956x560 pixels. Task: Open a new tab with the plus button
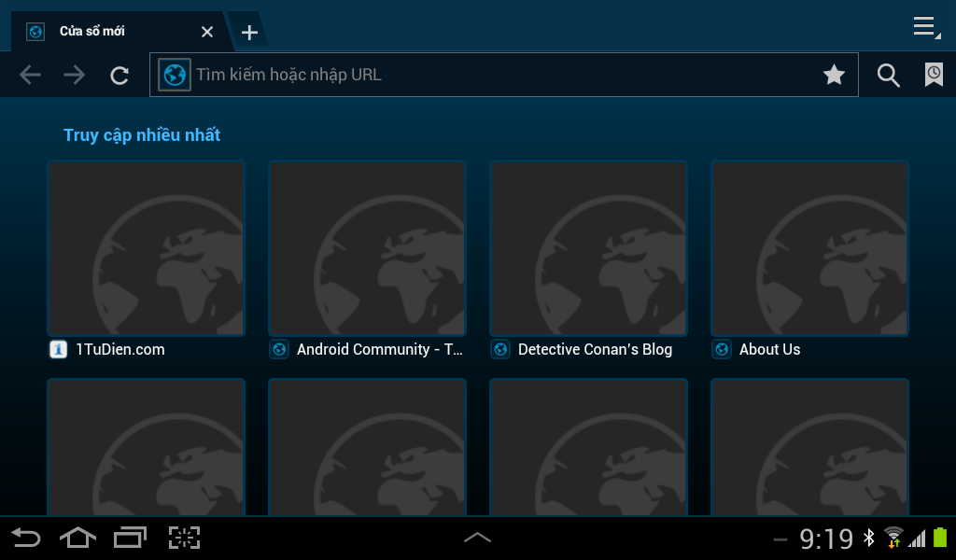tap(249, 33)
